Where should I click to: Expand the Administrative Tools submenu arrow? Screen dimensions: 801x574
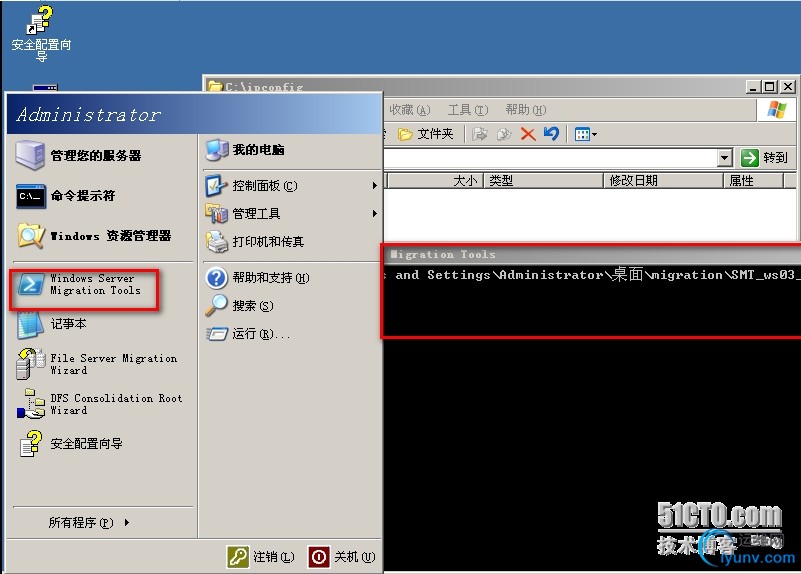click(374, 213)
